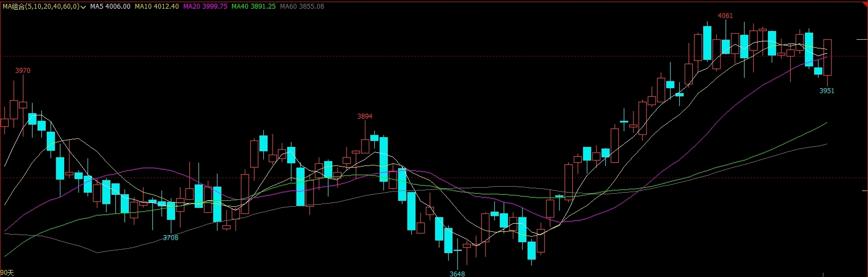Click the 3894 peak price marker
The width and height of the screenshot is (868, 277).
pyautogui.click(x=365, y=116)
